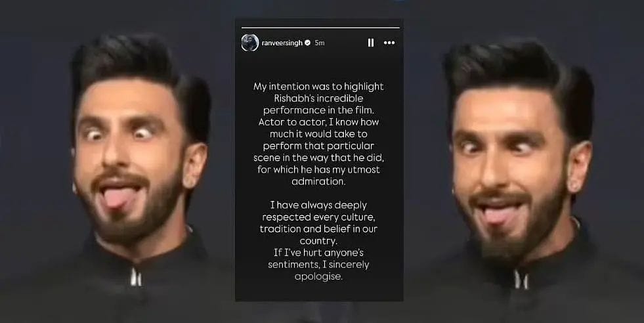
Task: Click the 'tradition and belief in our' line
Action: [x=318, y=229]
